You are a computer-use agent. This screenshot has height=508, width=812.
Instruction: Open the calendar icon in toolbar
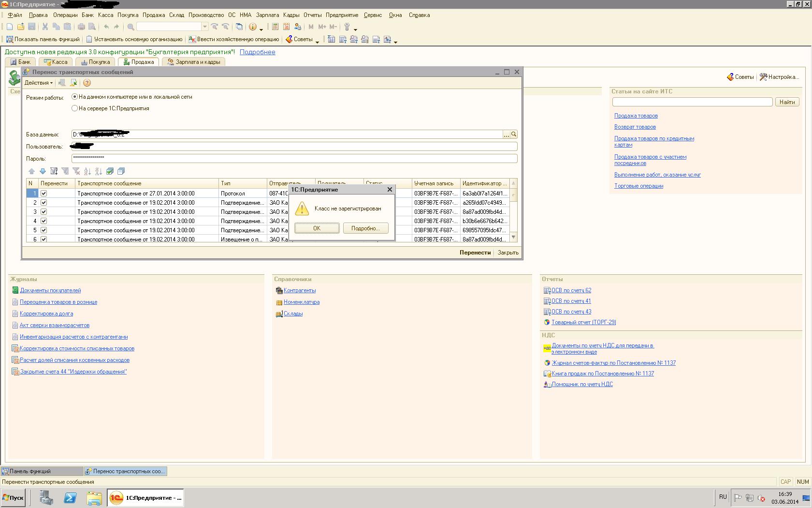coord(287,27)
